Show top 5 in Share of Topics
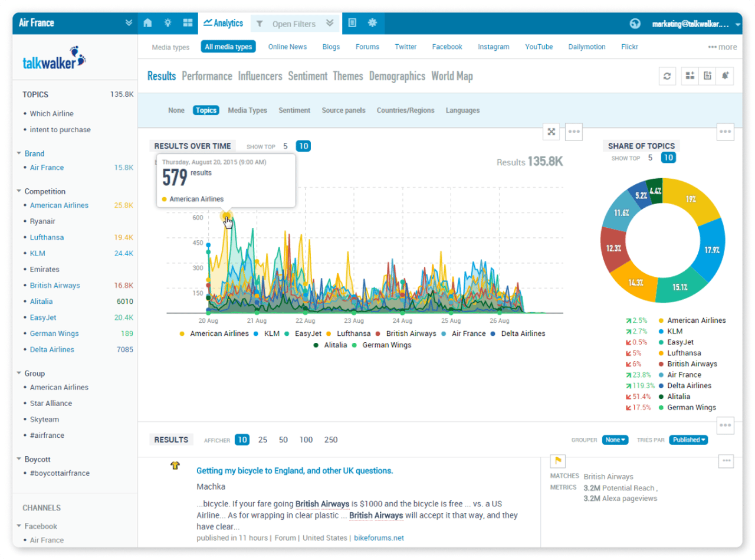The width and height of the screenshot is (755, 560). [650, 158]
